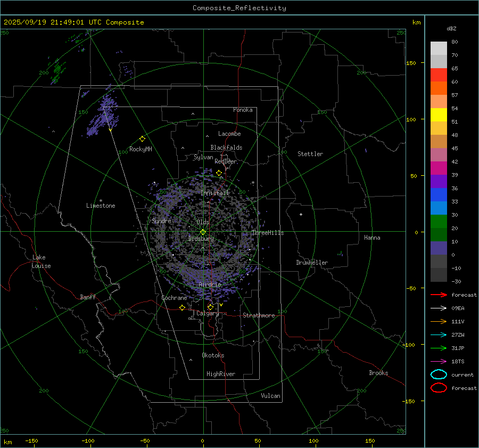Screen dimensions: 479x448
Task: Select the orange 111V arrow legend entry
Action: point(439,321)
